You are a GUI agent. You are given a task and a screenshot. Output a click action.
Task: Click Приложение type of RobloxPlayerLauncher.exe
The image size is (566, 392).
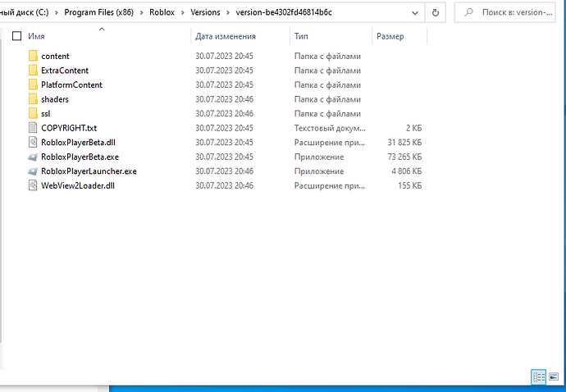pos(319,171)
